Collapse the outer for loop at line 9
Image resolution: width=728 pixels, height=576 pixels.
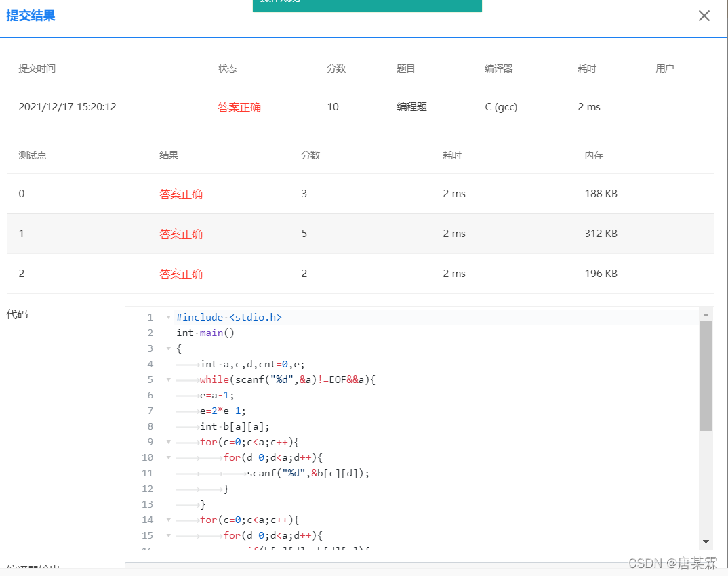[x=168, y=442]
